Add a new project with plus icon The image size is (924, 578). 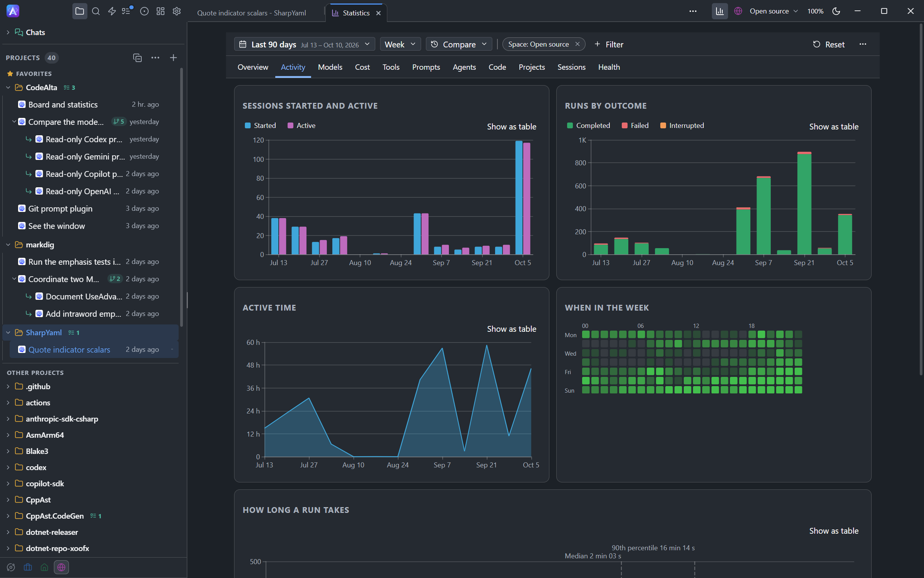[173, 58]
